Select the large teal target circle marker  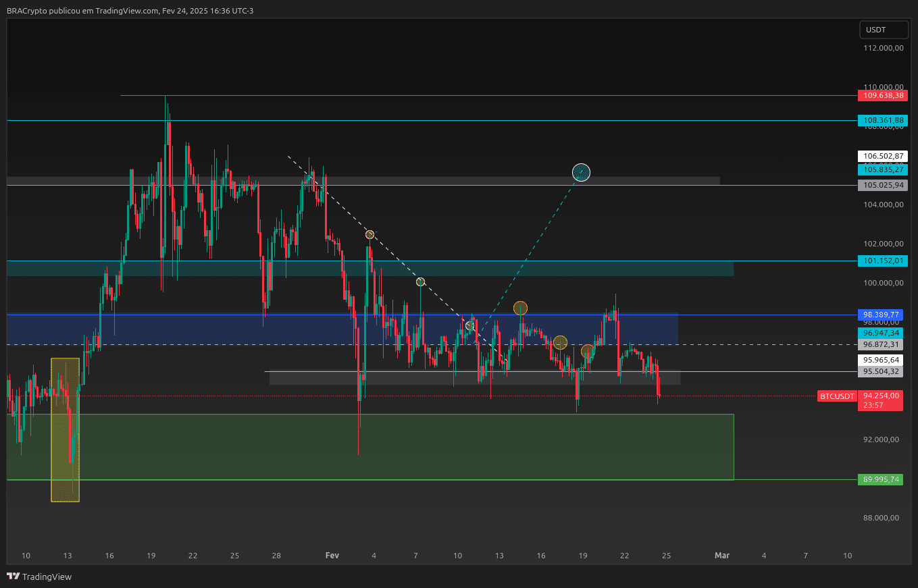581,173
